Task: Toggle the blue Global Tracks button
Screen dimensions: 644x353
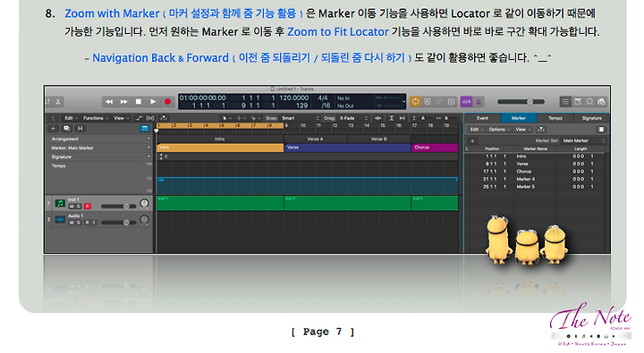Action: (145, 129)
